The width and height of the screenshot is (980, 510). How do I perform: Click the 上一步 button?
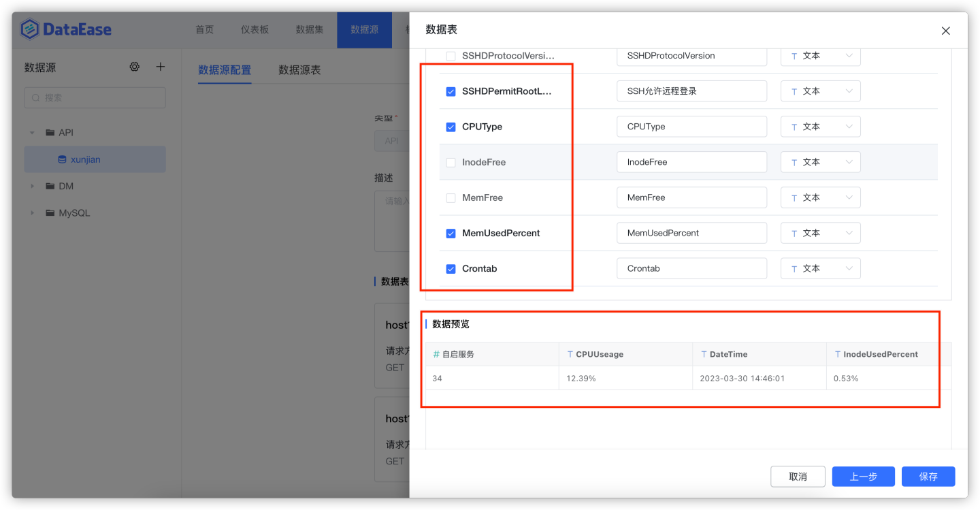click(863, 476)
